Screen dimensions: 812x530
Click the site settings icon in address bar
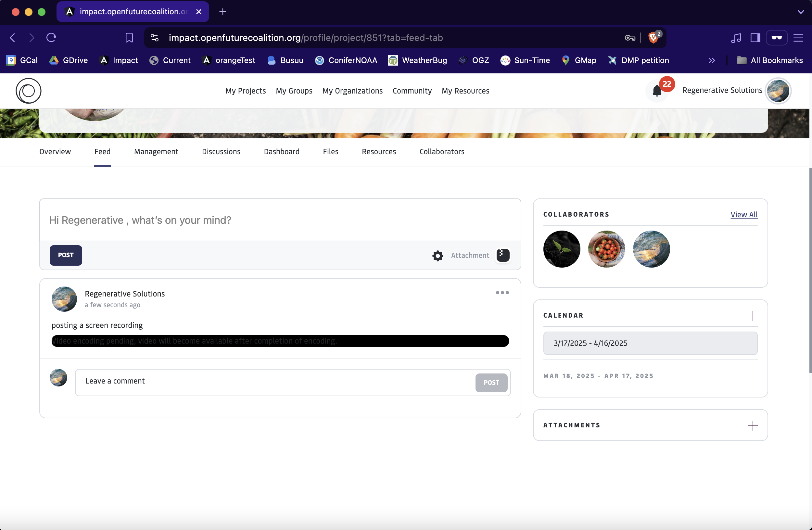click(155, 38)
